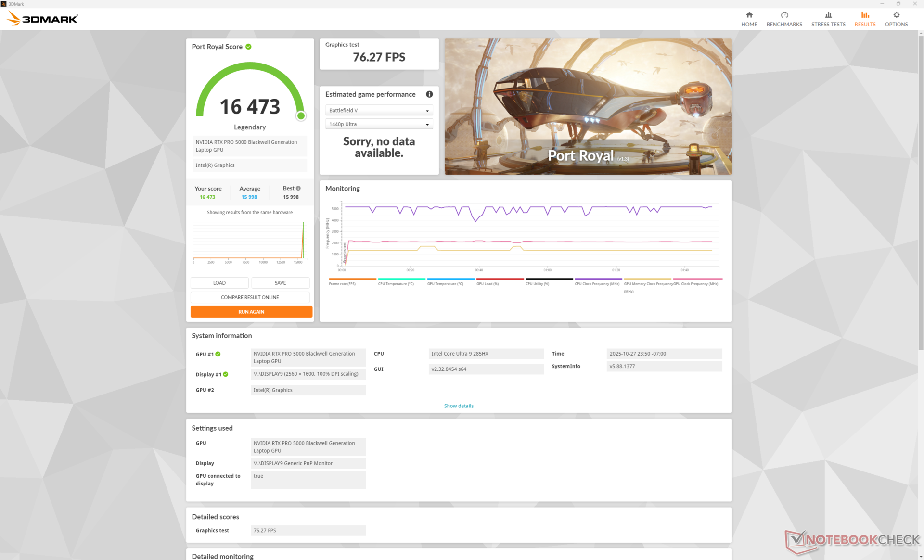Expand system info via Show details
The height and width of the screenshot is (560, 924).
tap(458, 406)
